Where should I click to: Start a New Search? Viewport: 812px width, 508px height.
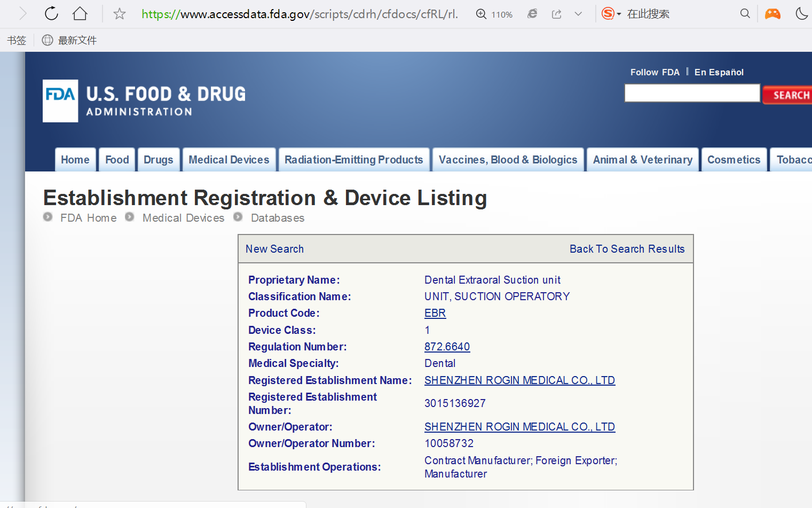point(274,249)
